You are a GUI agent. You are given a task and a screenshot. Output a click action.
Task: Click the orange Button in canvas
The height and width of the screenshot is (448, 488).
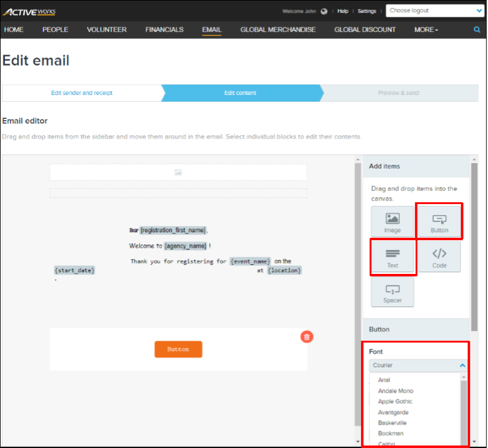tap(178, 349)
